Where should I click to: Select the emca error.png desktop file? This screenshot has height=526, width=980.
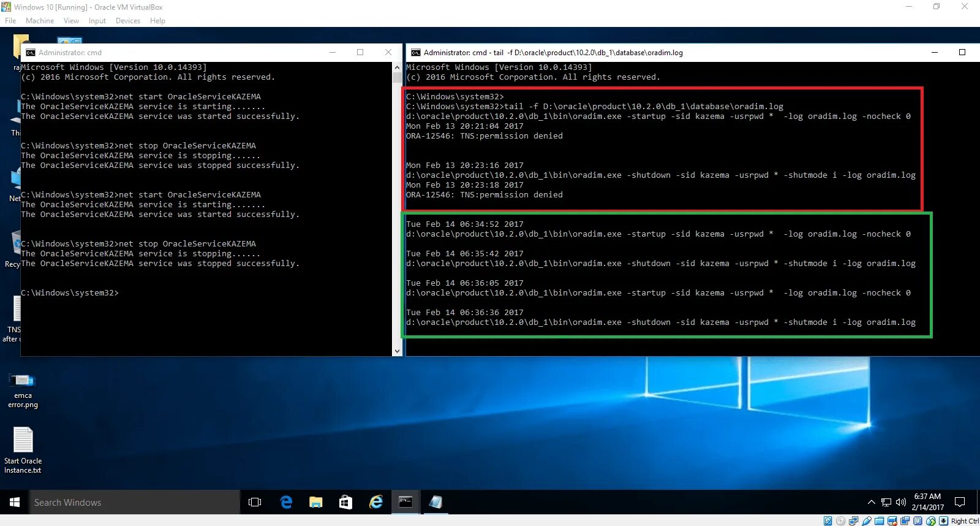click(x=23, y=391)
